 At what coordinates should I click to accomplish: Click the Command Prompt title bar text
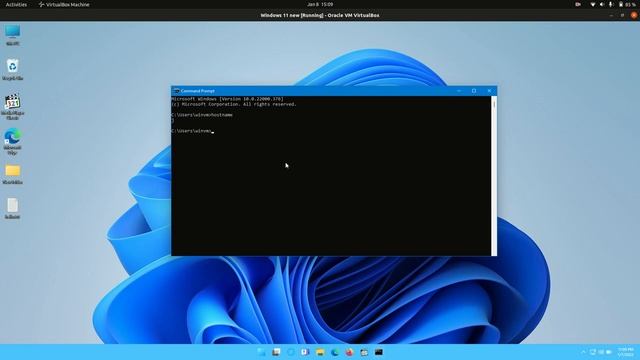pos(198,91)
